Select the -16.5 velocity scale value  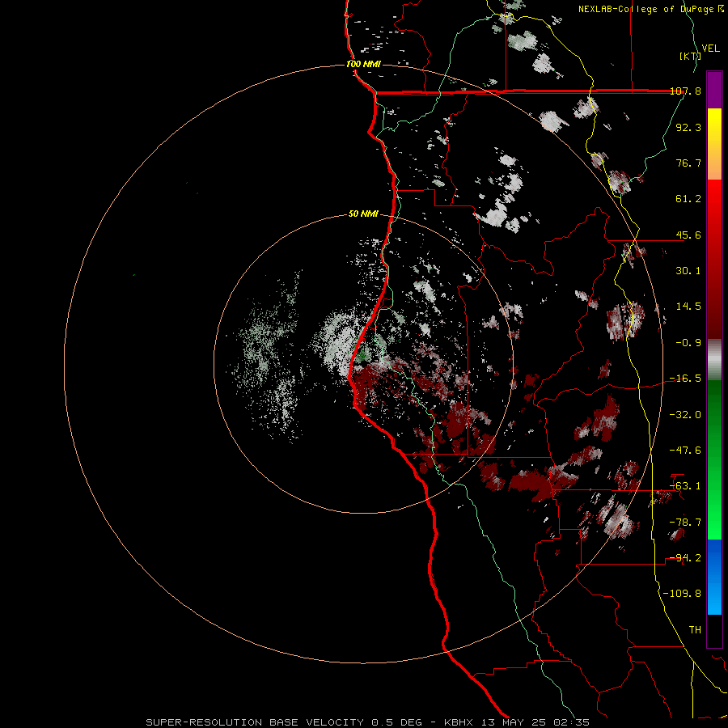tap(685, 379)
